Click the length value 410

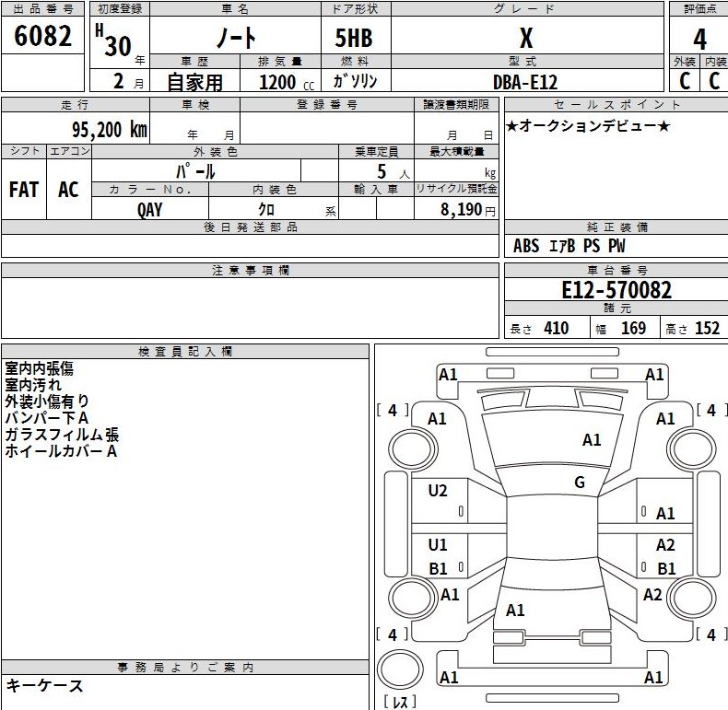click(x=557, y=328)
